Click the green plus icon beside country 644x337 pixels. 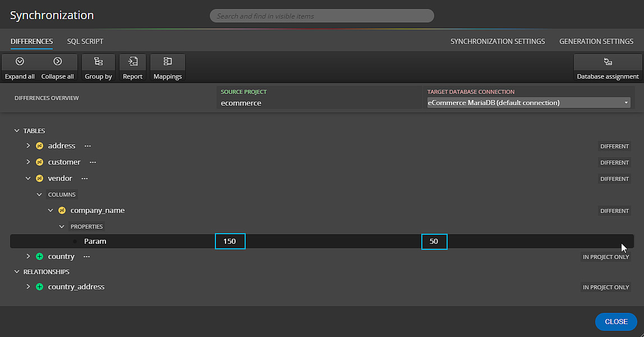tap(39, 256)
